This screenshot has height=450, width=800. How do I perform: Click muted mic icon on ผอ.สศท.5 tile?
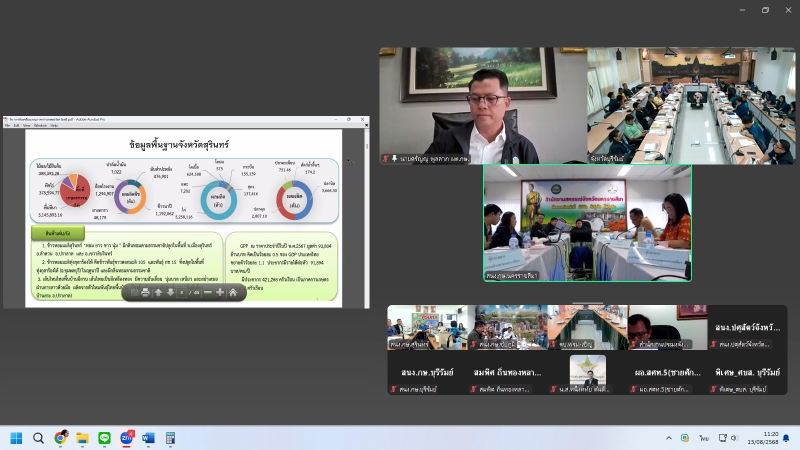coord(634,389)
